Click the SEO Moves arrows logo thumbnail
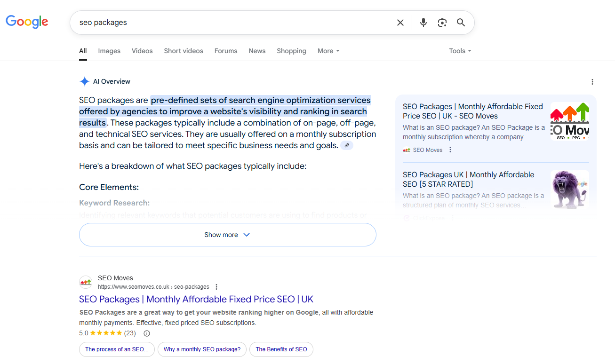615x364 pixels. pos(570,121)
